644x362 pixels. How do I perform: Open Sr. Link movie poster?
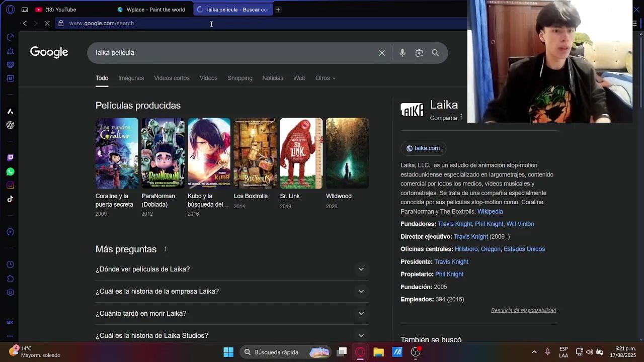(301, 153)
